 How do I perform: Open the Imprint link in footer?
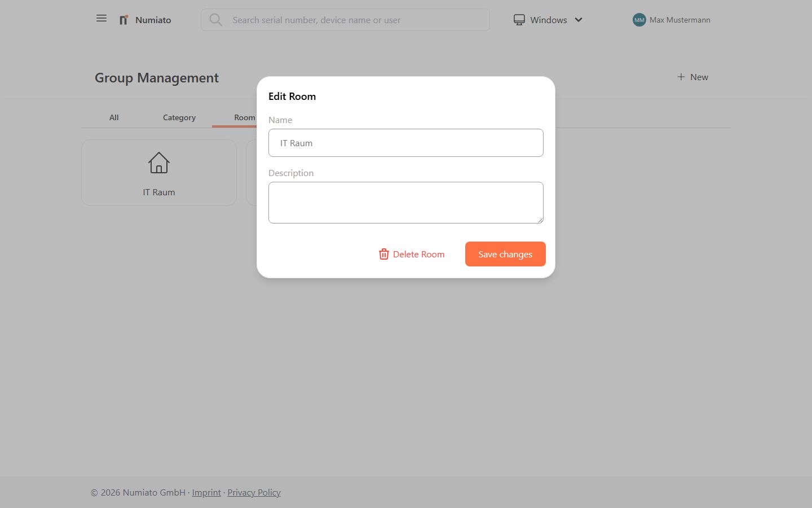[x=206, y=493]
